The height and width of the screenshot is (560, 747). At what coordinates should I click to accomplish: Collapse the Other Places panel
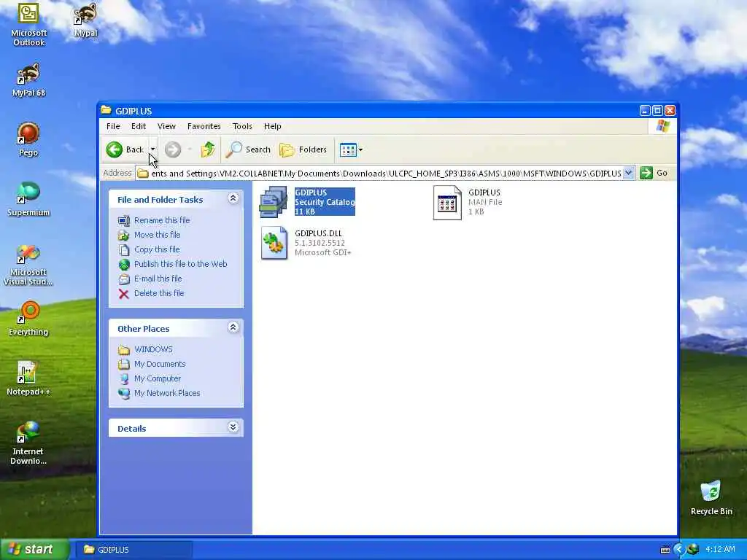[233, 327]
